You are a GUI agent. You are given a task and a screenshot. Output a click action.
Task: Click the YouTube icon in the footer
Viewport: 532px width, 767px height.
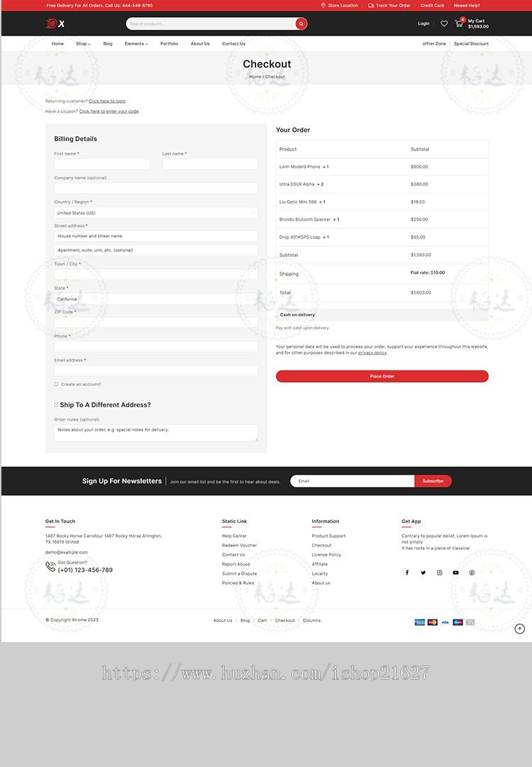point(455,573)
